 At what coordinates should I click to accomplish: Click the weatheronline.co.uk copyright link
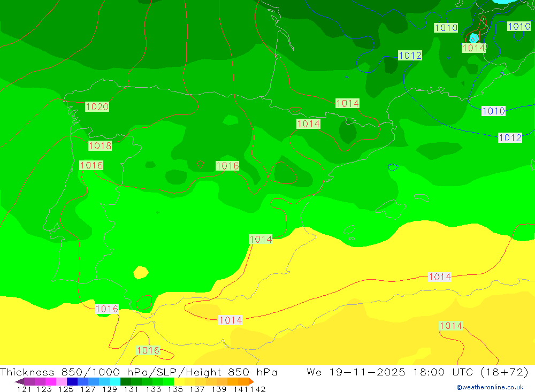[x=490, y=387]
